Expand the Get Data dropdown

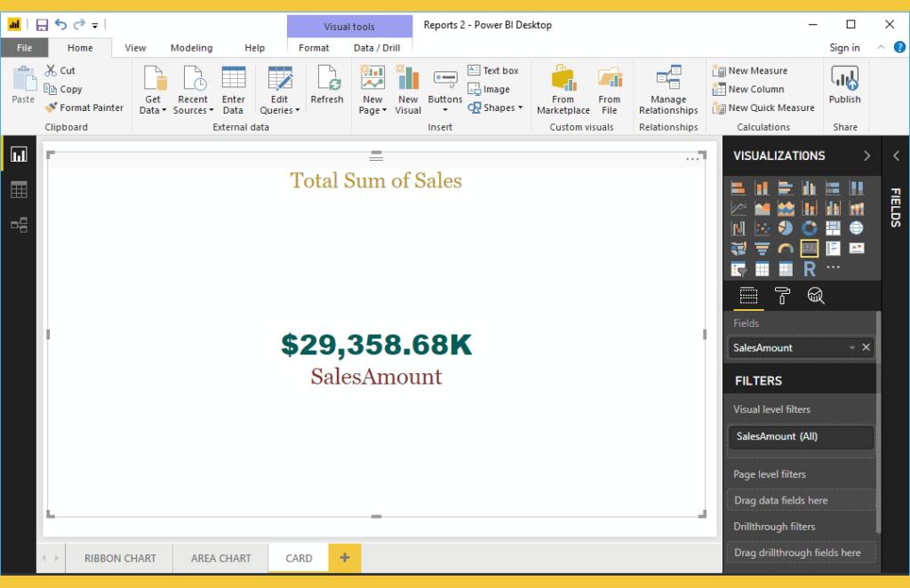tap(153, 110)
